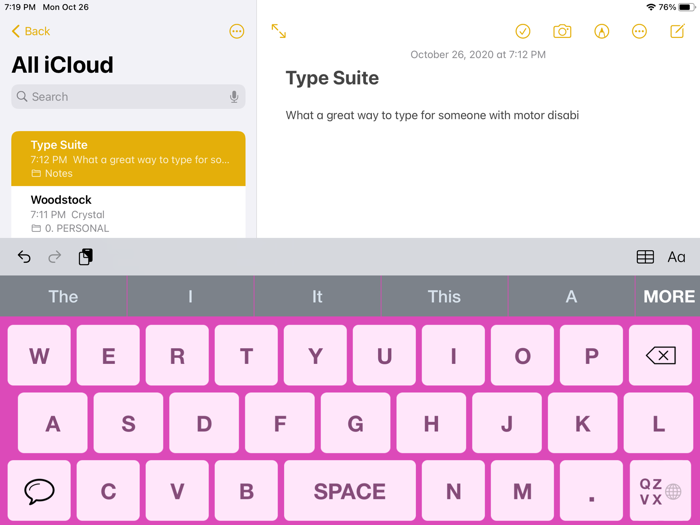Choose the suggestion 'This'
The height and width of the screenshot is (525, 700).
pos(444,296)
